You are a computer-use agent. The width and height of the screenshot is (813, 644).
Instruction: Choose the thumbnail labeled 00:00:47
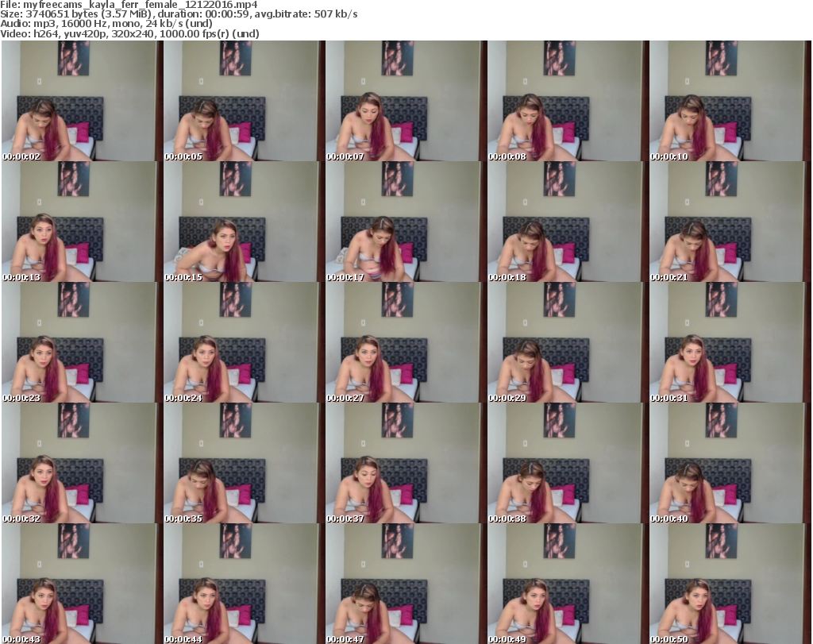tap(406, 584)
